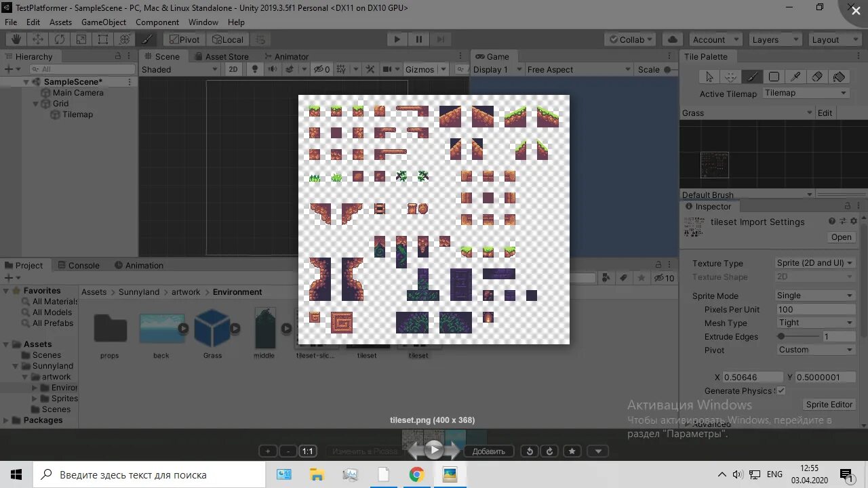Adjust the Extrude Edges slider
The width and height of the screenshot is (868, 488).
798,336
